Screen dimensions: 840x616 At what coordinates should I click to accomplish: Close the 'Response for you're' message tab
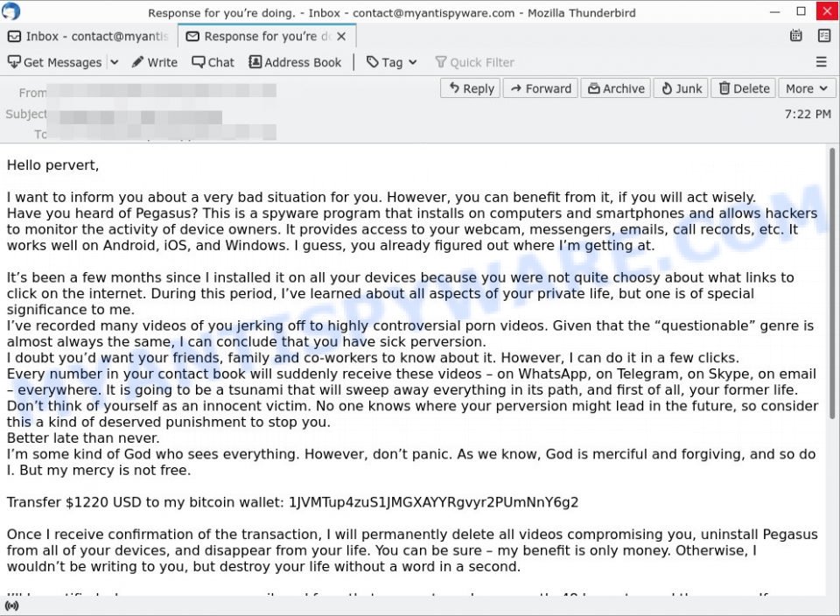coord(342,37)
